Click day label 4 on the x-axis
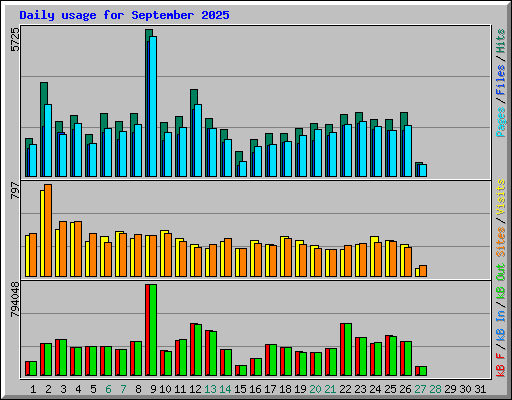The height and width of the screenshot is (400, 512). (78, 389)
